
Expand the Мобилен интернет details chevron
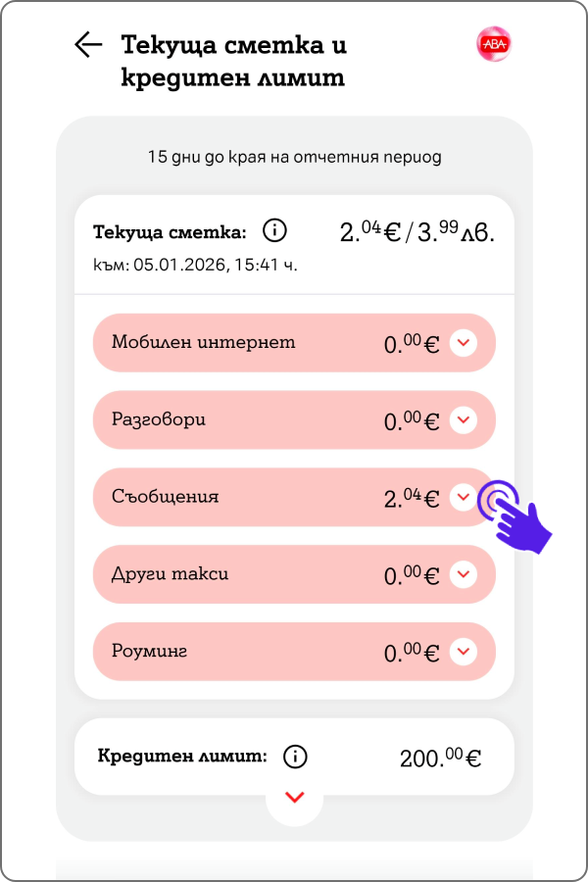coord(464,342)
